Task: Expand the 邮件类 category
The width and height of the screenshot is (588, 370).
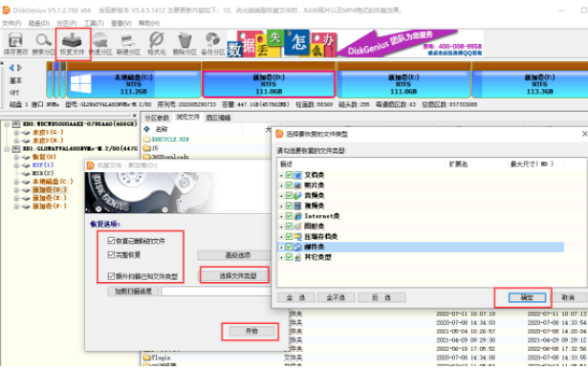Action: 281,247
